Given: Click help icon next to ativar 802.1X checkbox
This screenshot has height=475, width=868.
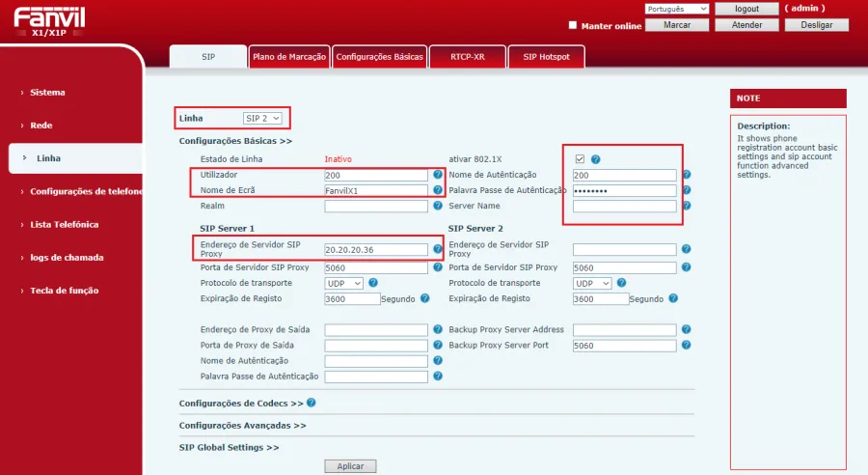Looking at the screenshot, I should [596, 159].
